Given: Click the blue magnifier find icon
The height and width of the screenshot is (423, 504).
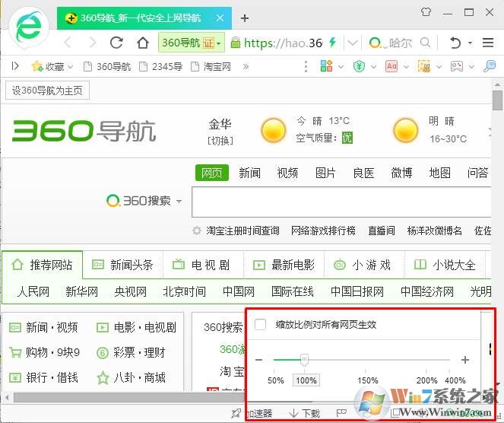Looking at the screenshot, I should coord(490,66).
